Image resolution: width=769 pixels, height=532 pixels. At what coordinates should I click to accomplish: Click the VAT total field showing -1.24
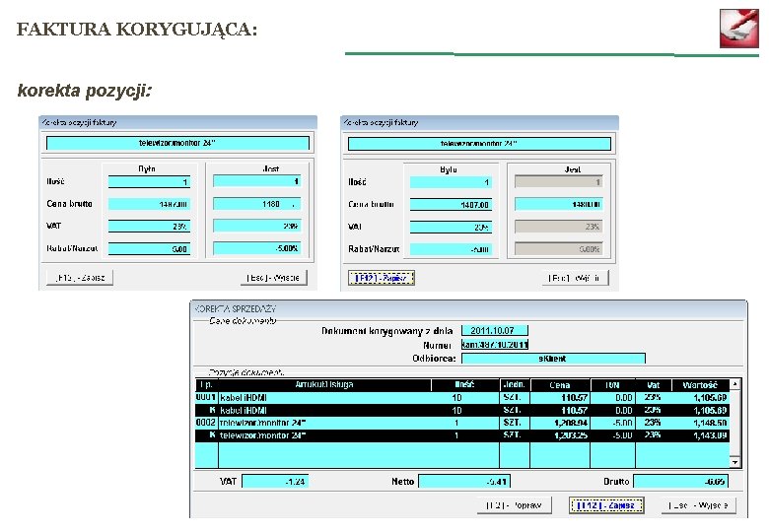275,481
